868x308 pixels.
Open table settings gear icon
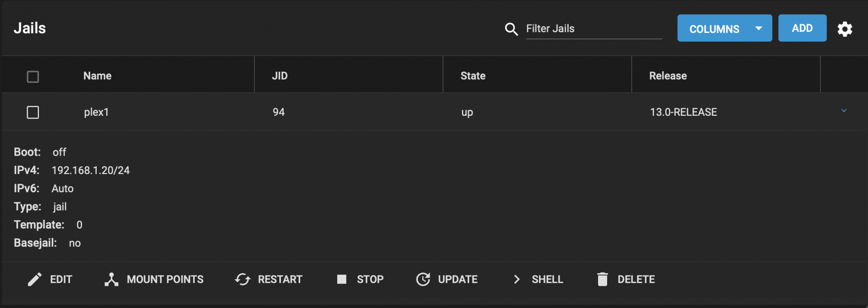pos(844,29)
